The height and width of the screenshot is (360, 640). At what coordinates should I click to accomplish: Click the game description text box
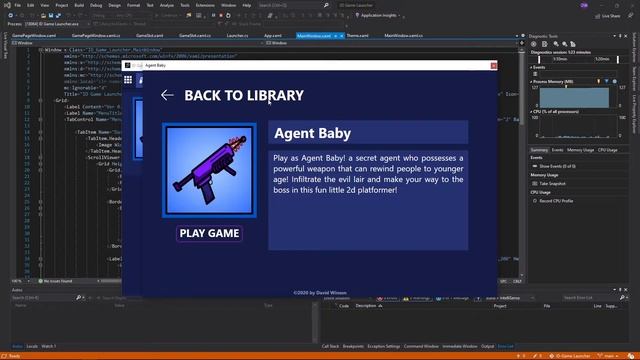tap(368, 200)
